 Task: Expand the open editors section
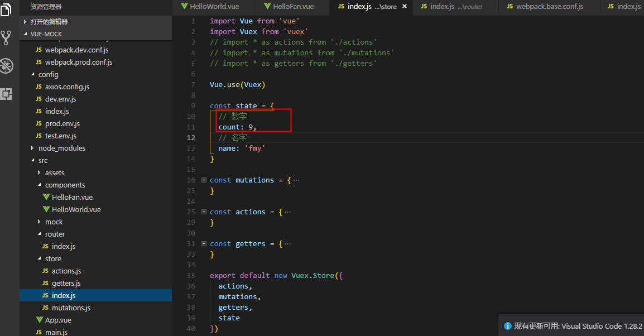click(25, 22)
